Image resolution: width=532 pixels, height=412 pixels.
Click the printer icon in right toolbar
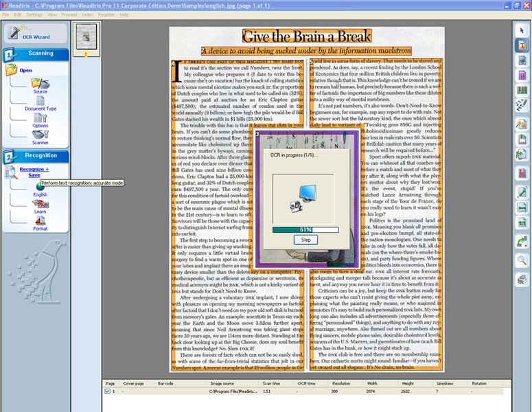point(522,278)
